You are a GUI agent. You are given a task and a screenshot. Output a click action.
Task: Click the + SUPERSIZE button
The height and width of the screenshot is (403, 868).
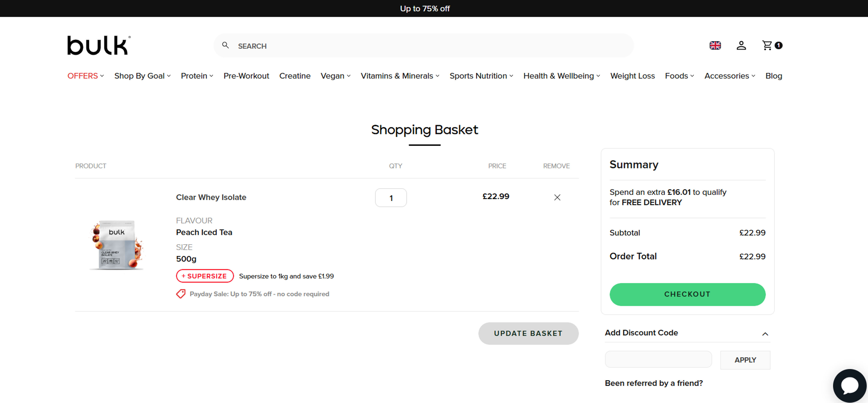tap(205, 276)
